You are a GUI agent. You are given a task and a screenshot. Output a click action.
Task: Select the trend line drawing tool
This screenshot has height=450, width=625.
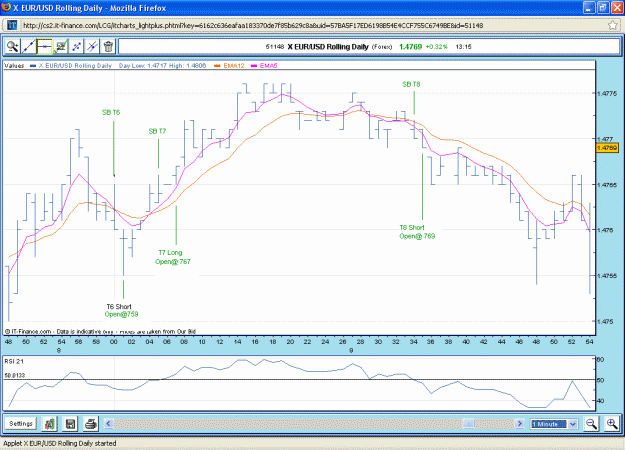click(x=28, y=47)
